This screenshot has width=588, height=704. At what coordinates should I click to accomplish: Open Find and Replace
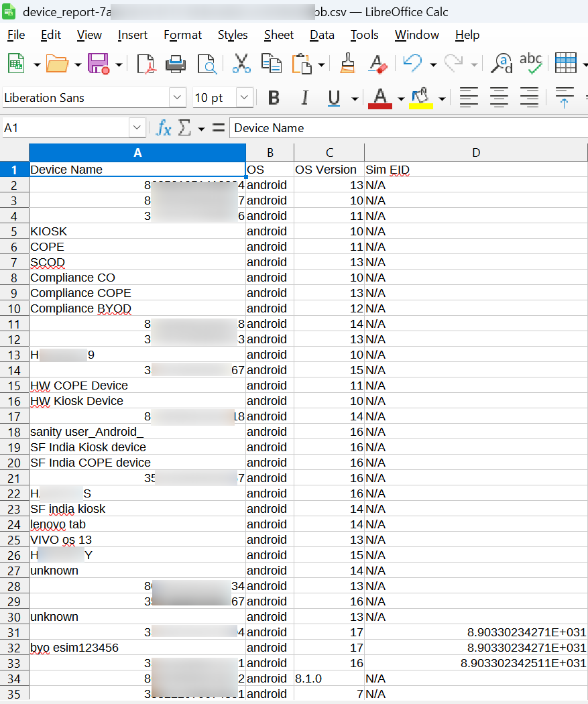[502, 63]
